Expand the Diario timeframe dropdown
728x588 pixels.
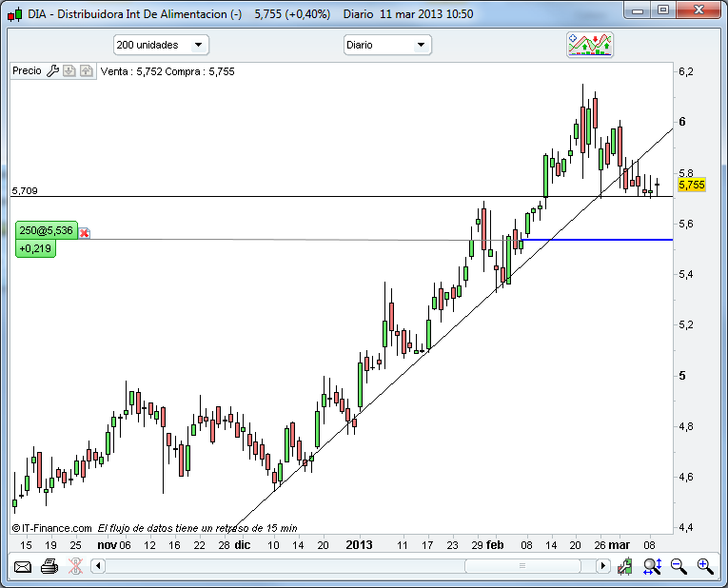(387, 45)
